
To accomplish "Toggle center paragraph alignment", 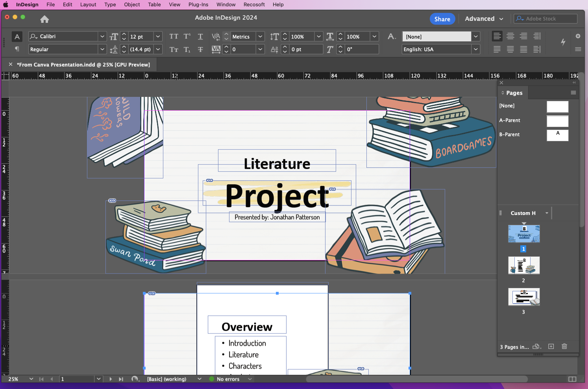I will click(510, 36).
